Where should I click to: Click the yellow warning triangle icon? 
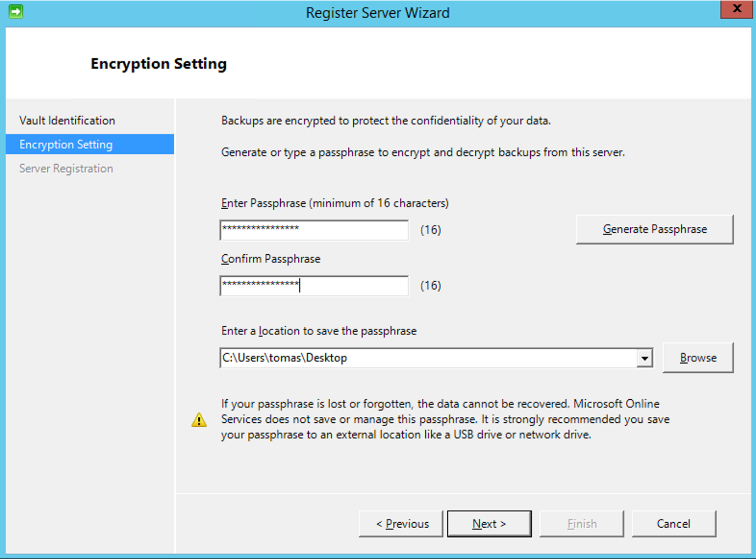(x=199, y=420)
